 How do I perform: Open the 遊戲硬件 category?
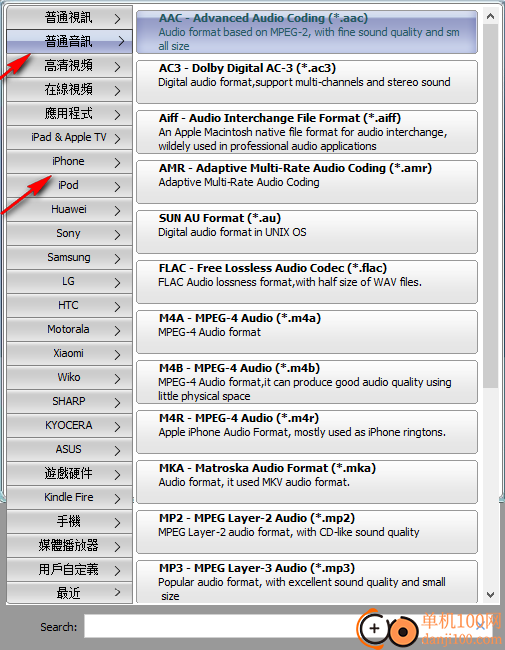(70, 473)
